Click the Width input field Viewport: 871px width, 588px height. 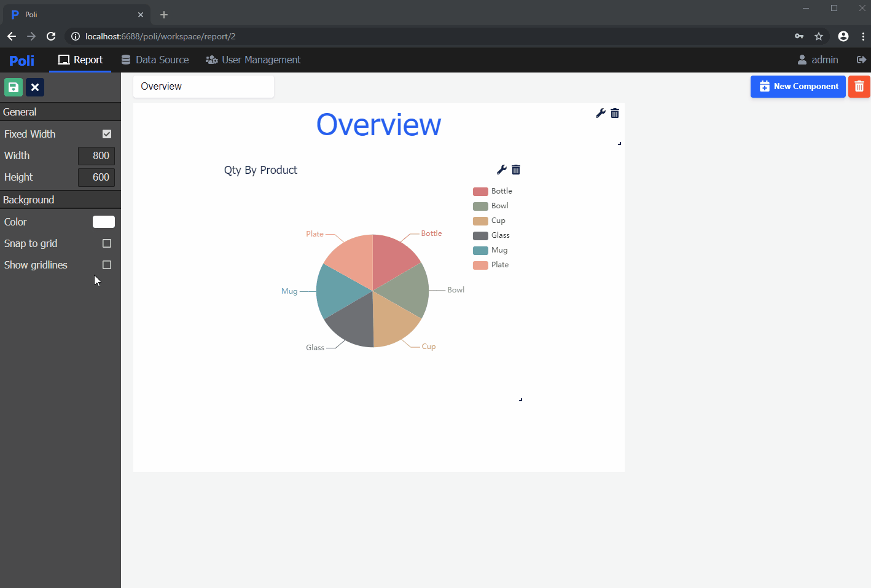pos(96,155)
